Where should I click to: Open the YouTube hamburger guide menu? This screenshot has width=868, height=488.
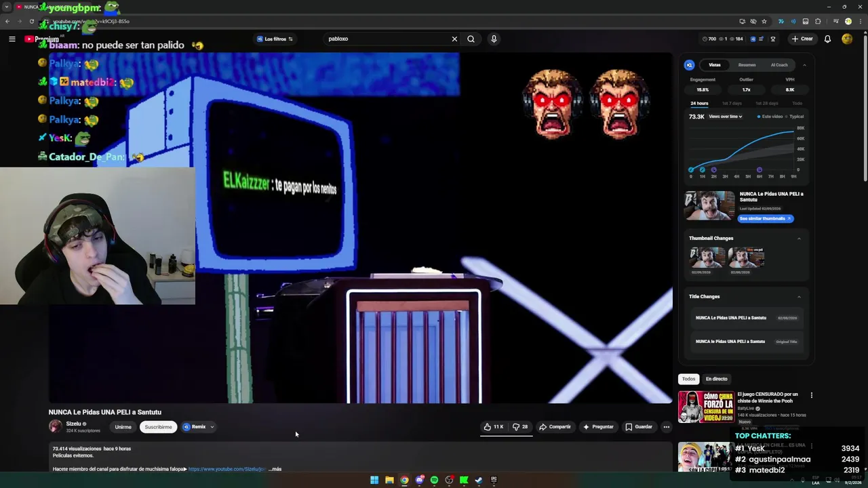point(12,39)
